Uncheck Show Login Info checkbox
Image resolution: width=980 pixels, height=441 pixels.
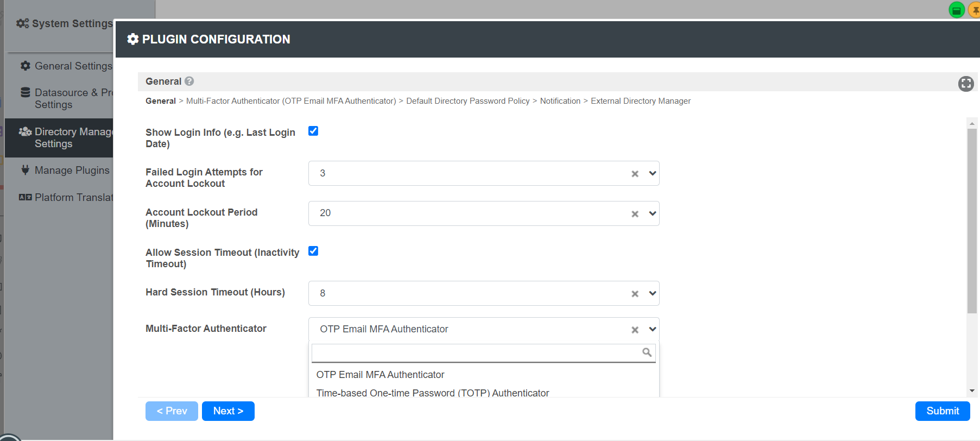pyautogui.click(x=313, y=131)
